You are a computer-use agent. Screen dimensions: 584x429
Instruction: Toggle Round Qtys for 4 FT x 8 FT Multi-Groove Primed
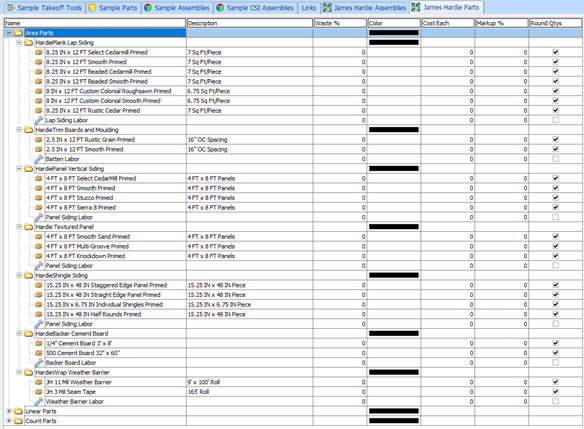[555, 246]
